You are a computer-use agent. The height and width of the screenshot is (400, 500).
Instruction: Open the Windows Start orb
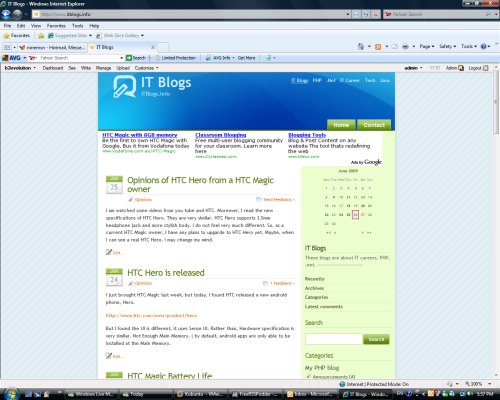pyautogui.click(x=11, y=394)
